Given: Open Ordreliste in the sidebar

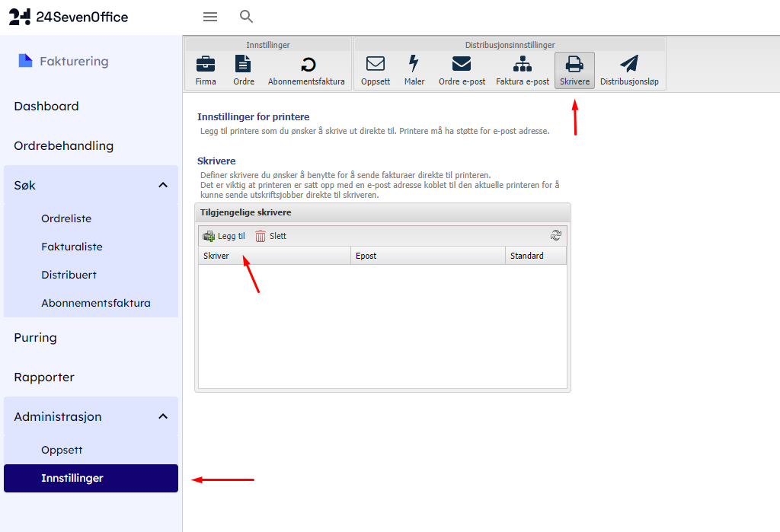Looking at the screenshot, I should 66,218.
